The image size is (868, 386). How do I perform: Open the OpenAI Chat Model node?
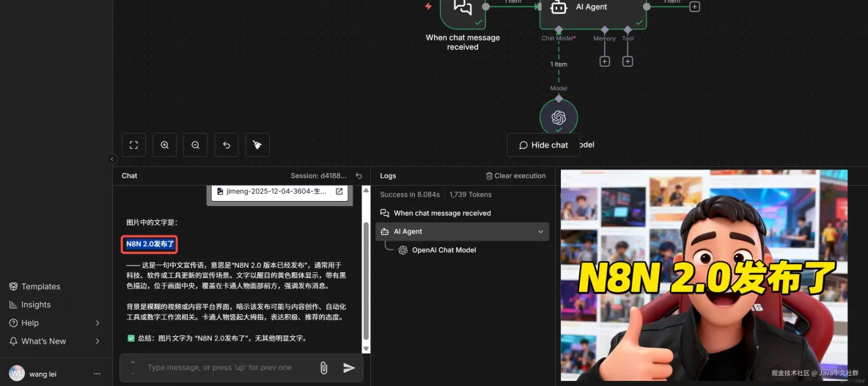(559, 117)
